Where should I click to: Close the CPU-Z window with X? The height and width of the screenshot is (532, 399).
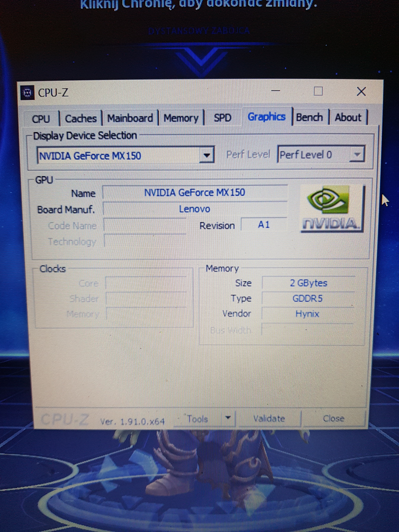tap(361, 92)
